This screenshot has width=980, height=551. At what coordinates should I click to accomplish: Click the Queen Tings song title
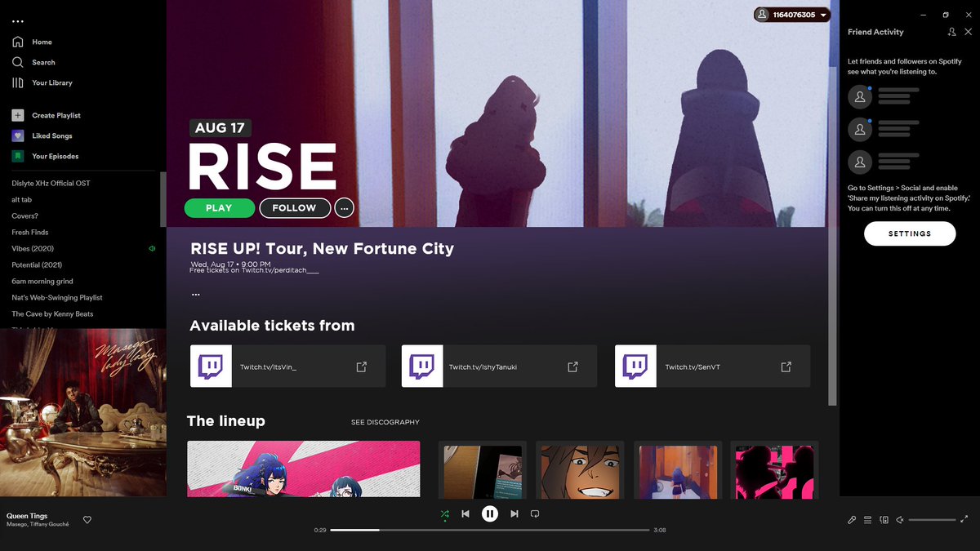27,516
